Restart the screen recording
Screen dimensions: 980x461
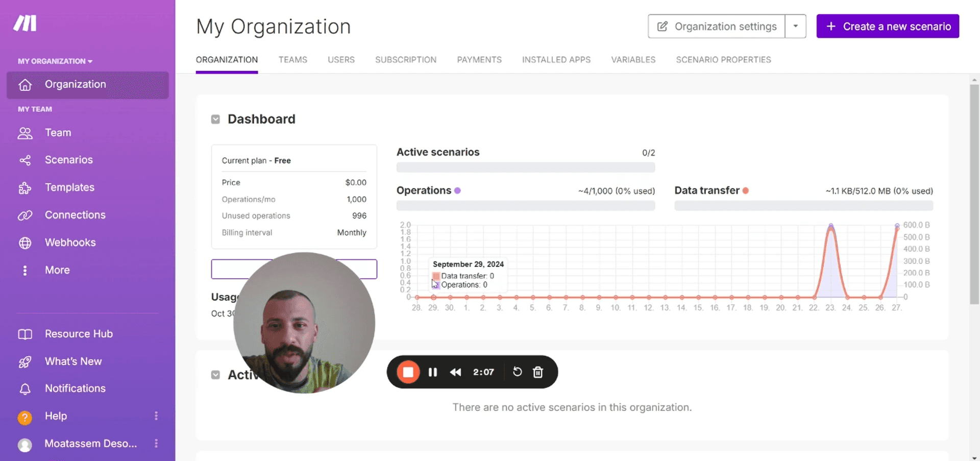point(517,372)
